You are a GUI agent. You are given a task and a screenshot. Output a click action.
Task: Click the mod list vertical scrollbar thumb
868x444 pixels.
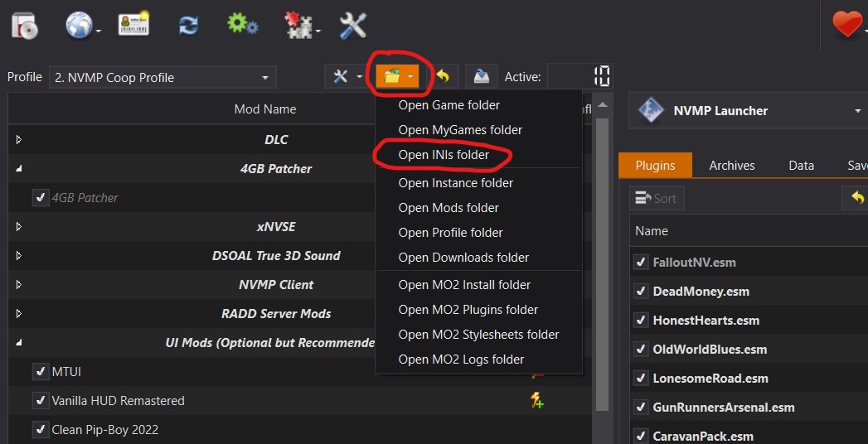point(602,265)
